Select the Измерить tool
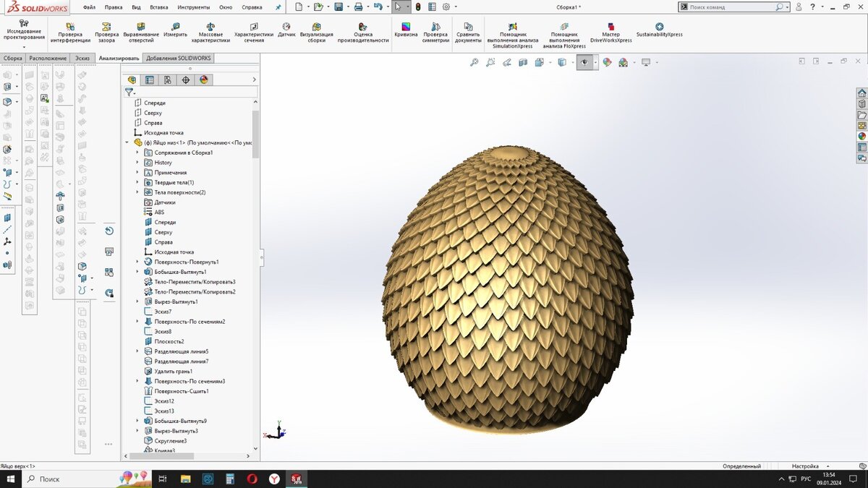The width and height of the screenshot is (868, 488). coord(175,30)
